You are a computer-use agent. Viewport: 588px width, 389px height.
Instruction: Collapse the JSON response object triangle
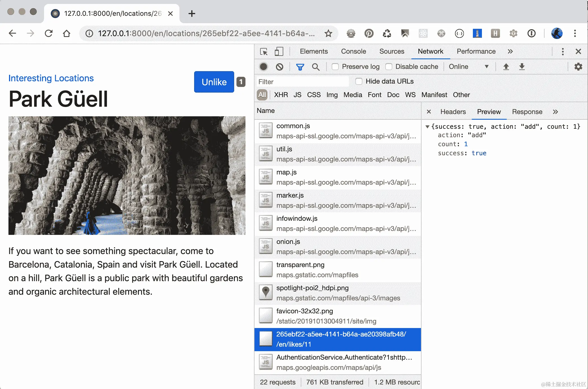427,127
